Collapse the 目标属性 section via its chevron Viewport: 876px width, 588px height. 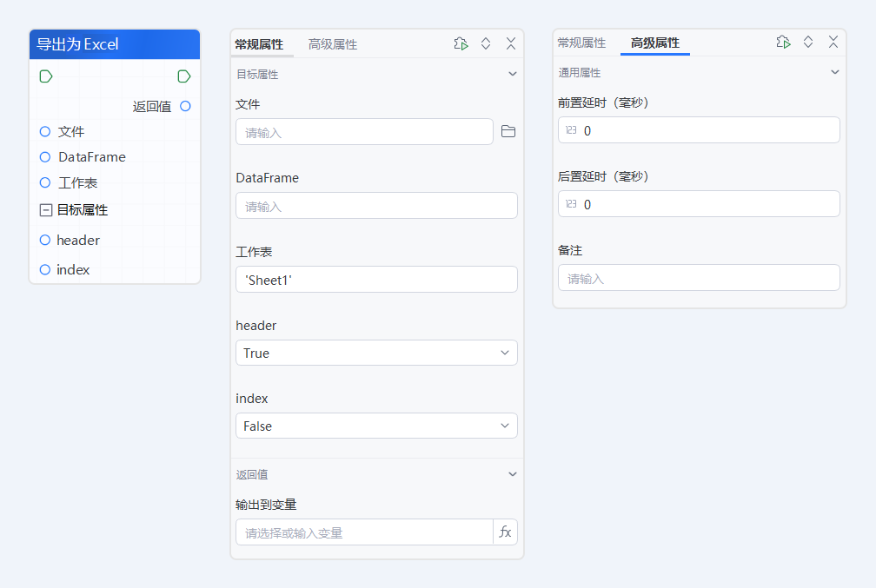click(512, 73)
